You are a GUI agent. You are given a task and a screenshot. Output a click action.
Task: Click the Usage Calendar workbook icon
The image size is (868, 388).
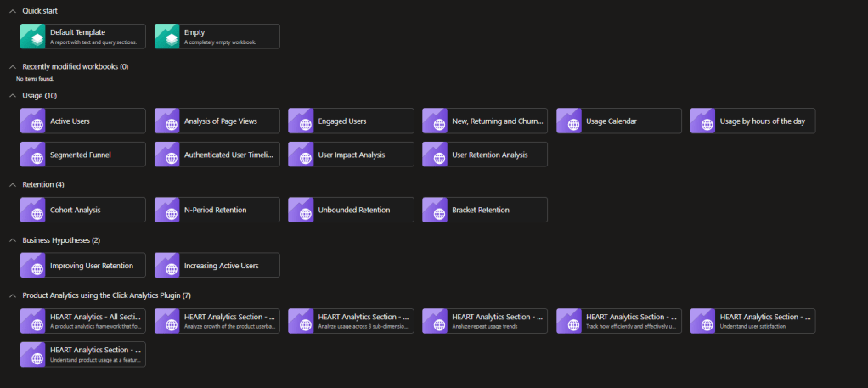pos(570,121)
